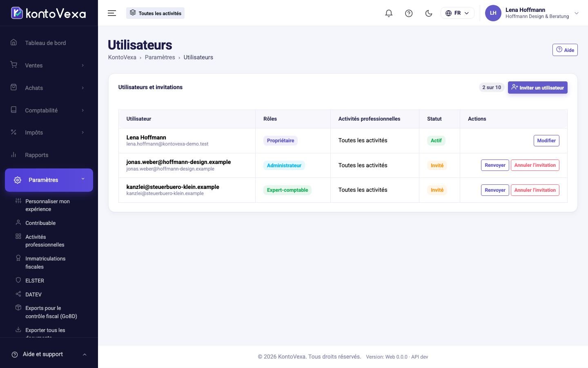
Task: Expand the Impôts submenu chevron
Action: tap(83, 132)
